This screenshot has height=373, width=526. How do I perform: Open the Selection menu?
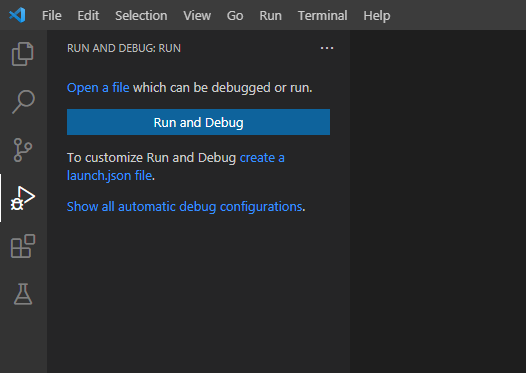coord(141,15)
